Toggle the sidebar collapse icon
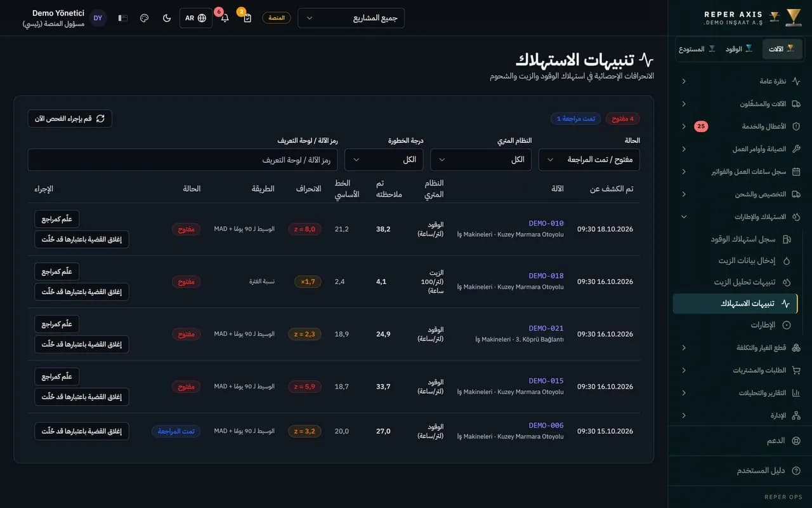The width and height of the screenshot is (812, 508). (x=122, y=18)
